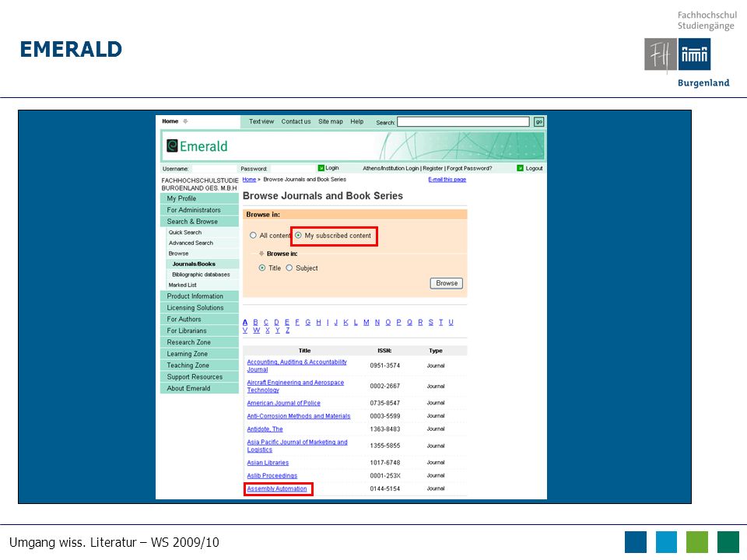747x560 pixels.
Task: Open Help in top menu
Action: pyautogui.click(x=357, y=121)
